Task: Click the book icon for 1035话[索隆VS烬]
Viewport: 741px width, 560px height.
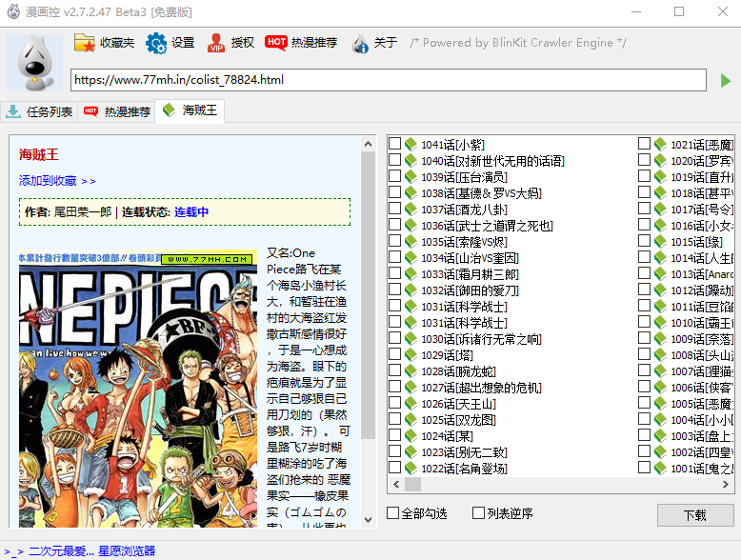Action: coord(411,242)
